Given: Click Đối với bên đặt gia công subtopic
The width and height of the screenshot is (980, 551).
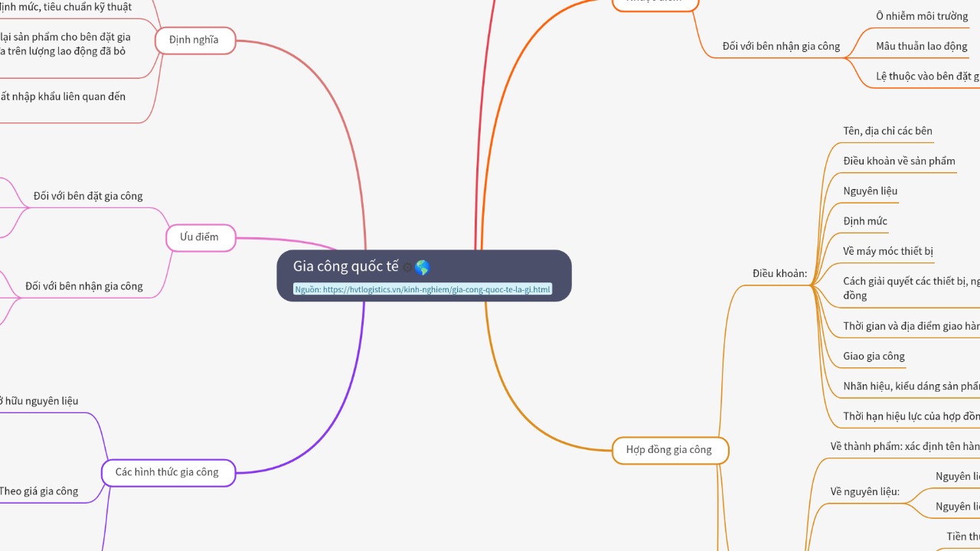Looking at the screenshot, I should 88,196.
